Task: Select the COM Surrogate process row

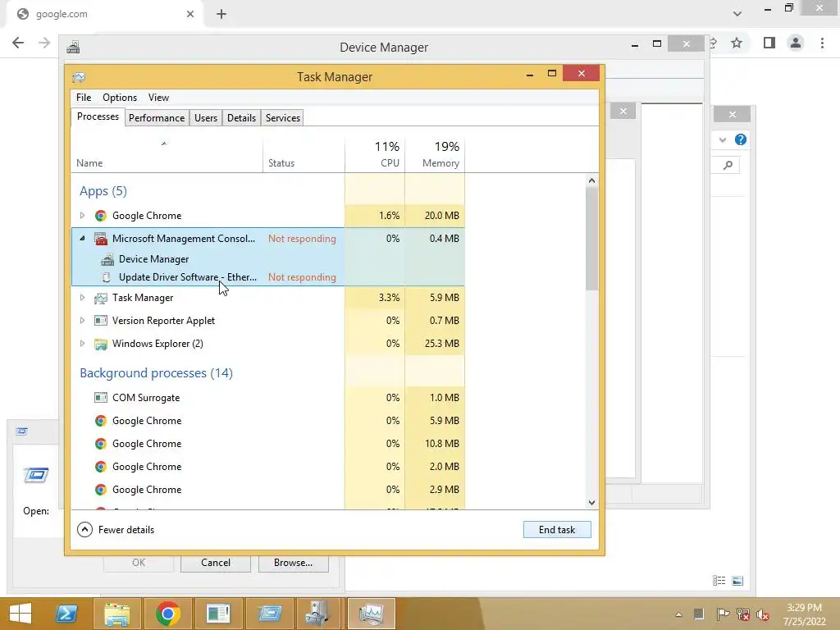Action: pos(268,398)
